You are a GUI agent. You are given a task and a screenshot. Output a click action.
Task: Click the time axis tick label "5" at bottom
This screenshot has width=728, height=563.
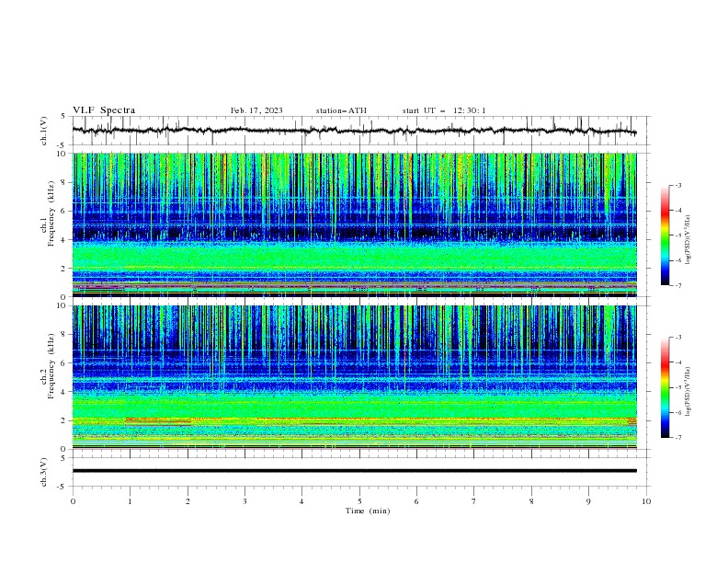(x=359, y=501)
